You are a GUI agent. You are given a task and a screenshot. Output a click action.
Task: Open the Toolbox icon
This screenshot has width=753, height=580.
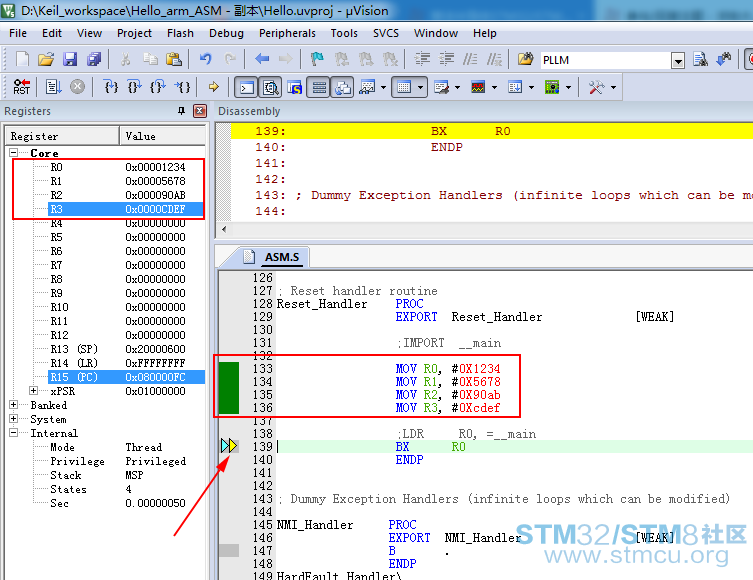596,87
